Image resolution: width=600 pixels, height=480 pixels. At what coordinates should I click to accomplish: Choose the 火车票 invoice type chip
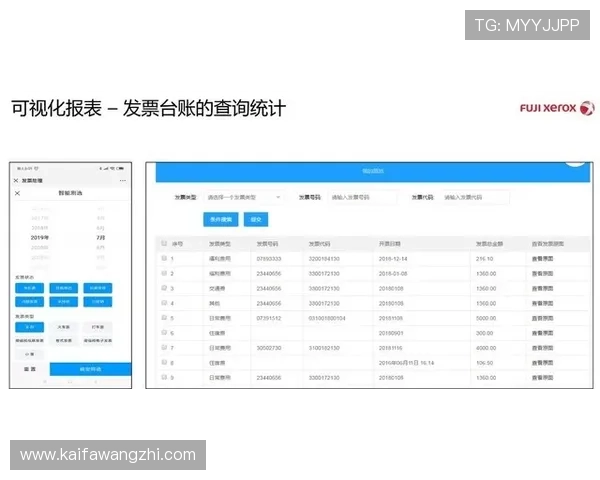pyautogui.click(x=64, y=327)
